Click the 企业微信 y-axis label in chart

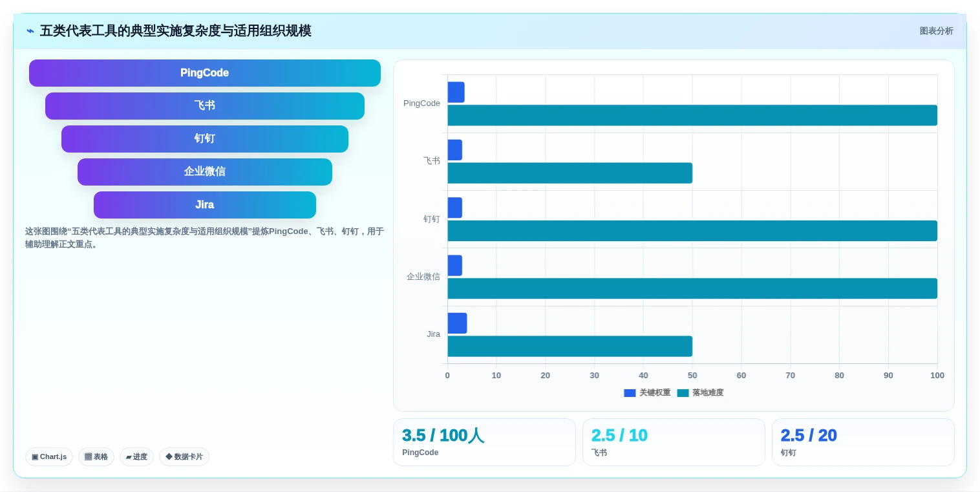point(423,277)
